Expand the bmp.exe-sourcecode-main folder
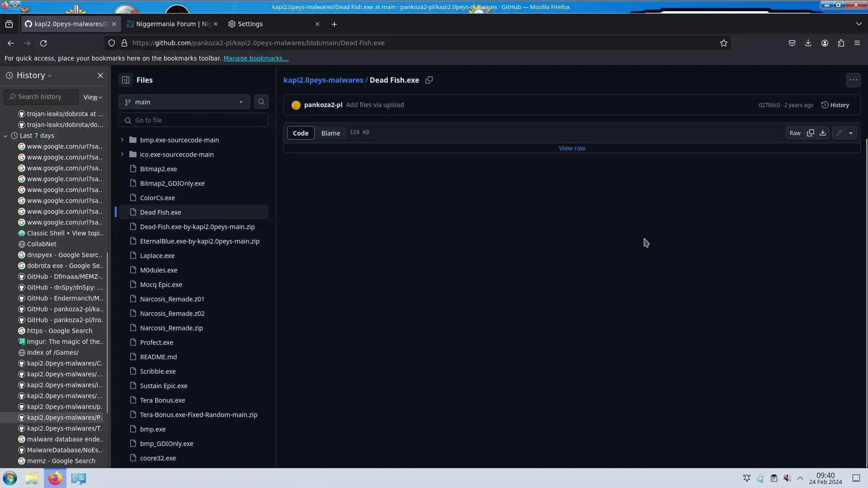Viewport: 868px width, 488px height. coord(122,140)
